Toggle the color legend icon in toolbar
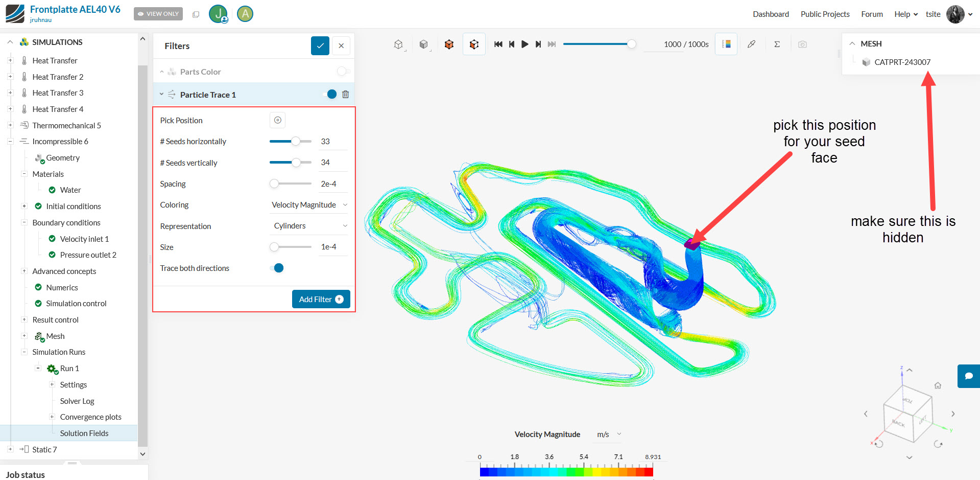 [726, 44]
